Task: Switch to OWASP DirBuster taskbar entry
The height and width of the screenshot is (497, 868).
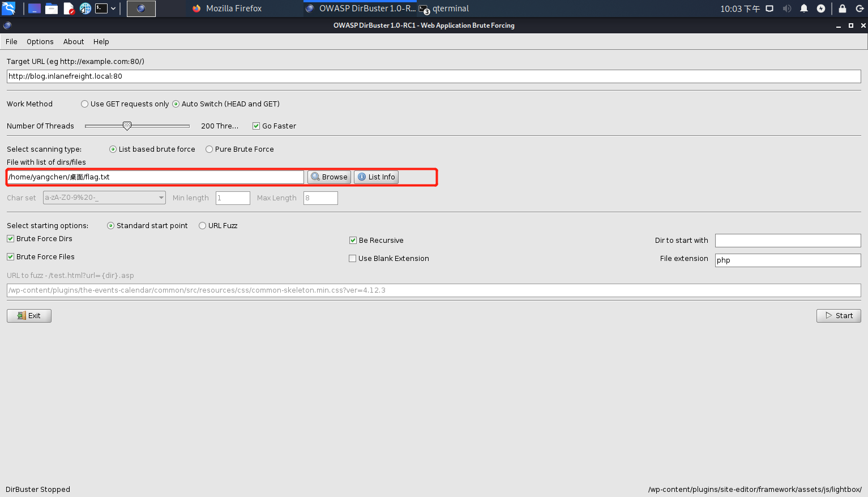Action: coord(360,8)
